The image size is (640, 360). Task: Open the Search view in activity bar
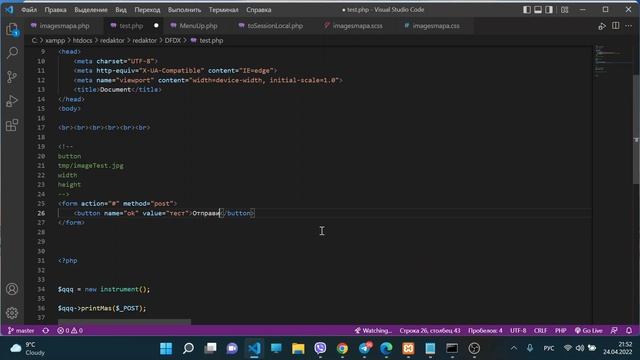pyautogui.click(x=12, y=53)
